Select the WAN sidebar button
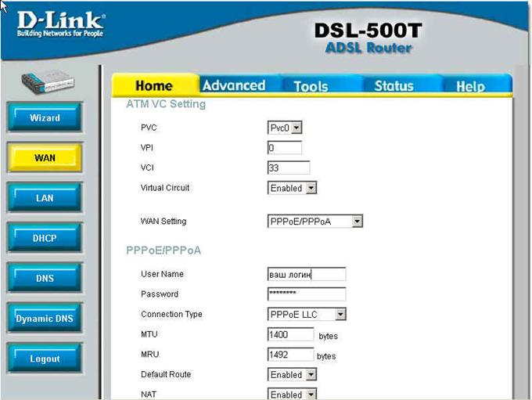 [45, 157]
